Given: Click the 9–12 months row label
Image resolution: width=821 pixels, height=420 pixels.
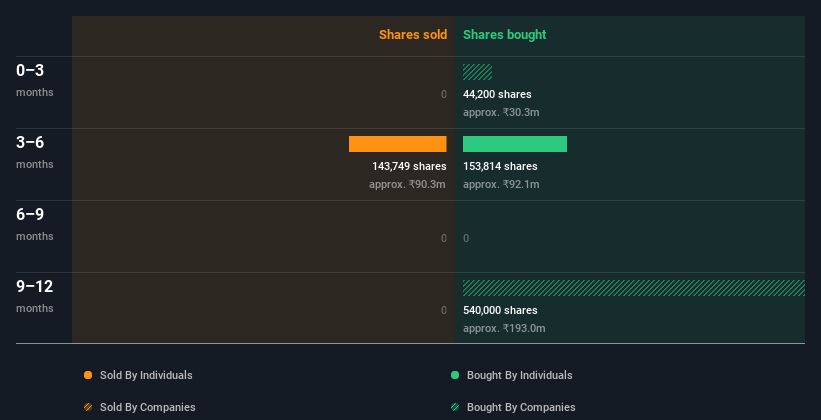Looking at the screenshot, I should coord(35,296).
